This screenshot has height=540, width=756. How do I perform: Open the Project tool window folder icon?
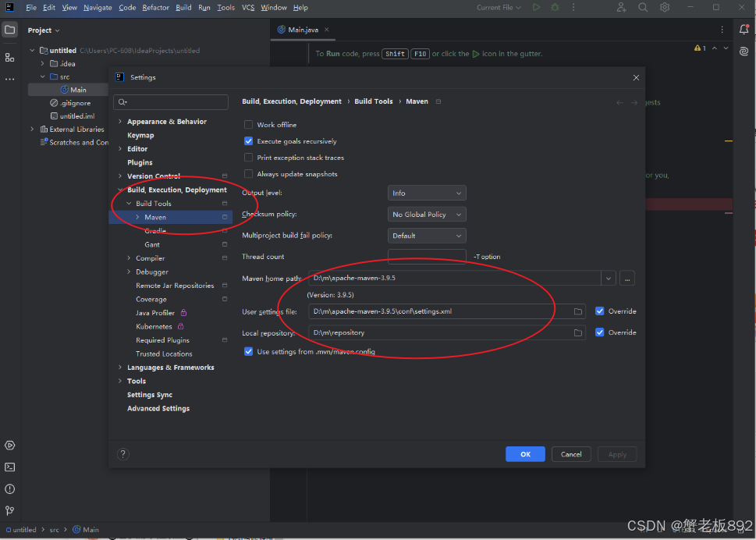[9, 30]
